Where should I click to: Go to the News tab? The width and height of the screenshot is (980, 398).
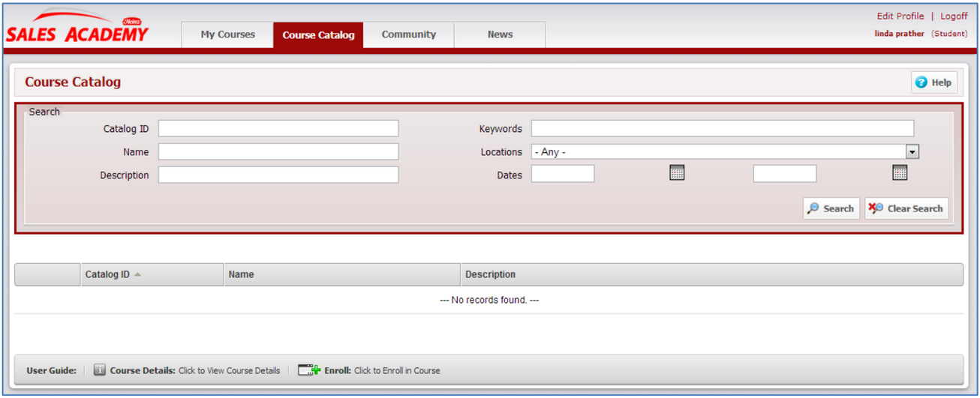pos(500,34)
